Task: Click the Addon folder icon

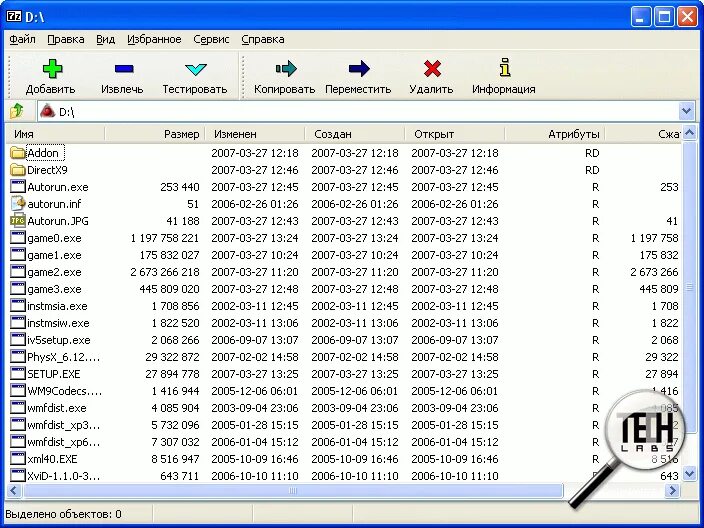Action: 18,153
